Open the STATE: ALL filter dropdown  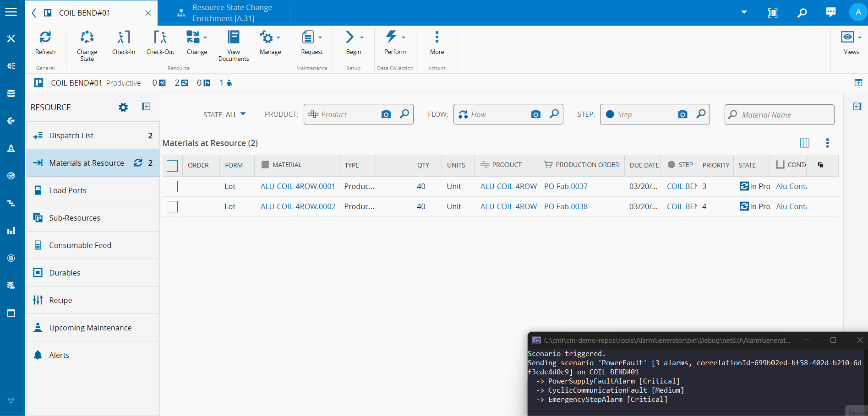225,114
